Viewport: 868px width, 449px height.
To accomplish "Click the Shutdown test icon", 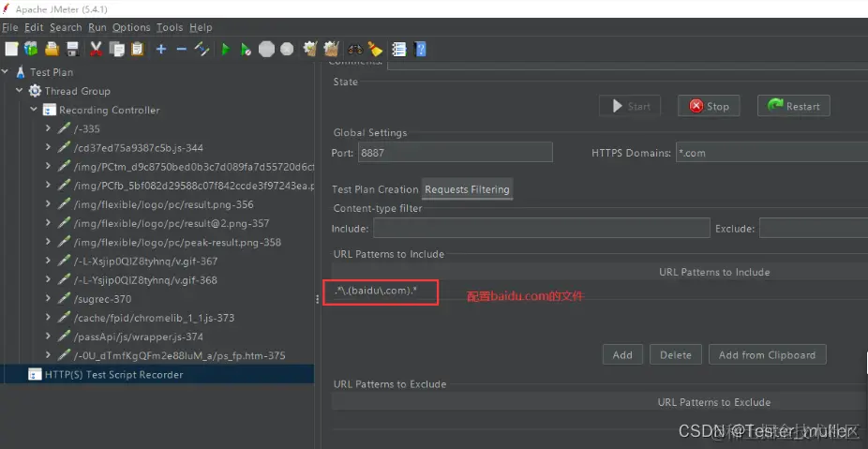I will coord(287,50).
